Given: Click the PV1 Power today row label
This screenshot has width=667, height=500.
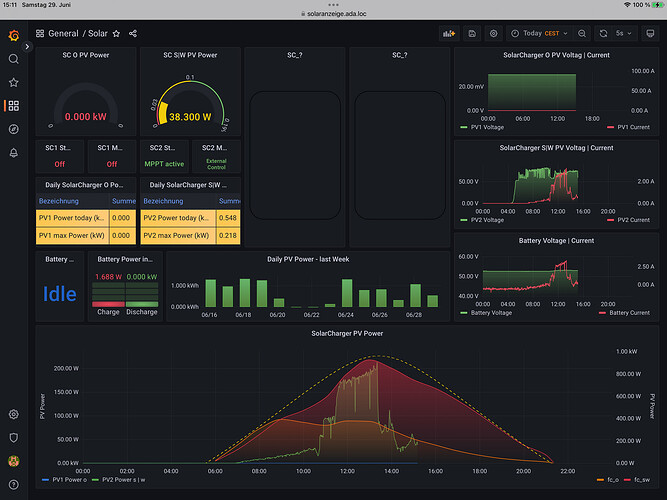Looking at the screenshot, I should pos(72,218).
